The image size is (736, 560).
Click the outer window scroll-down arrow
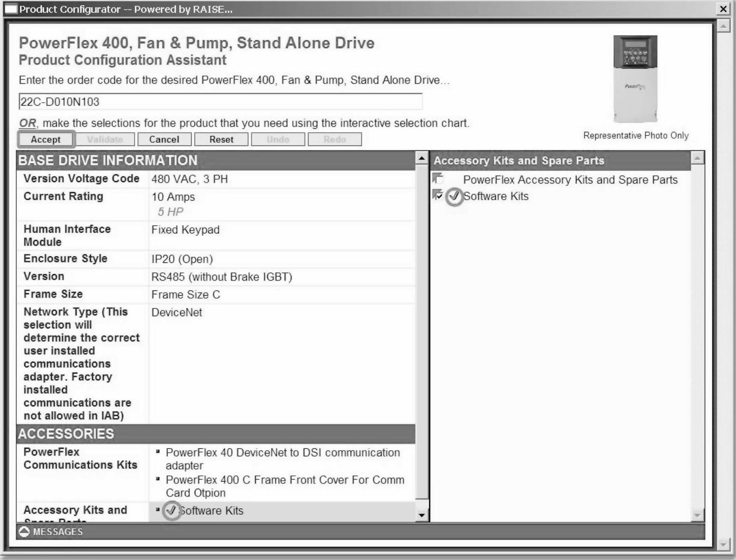pos(723,545)
